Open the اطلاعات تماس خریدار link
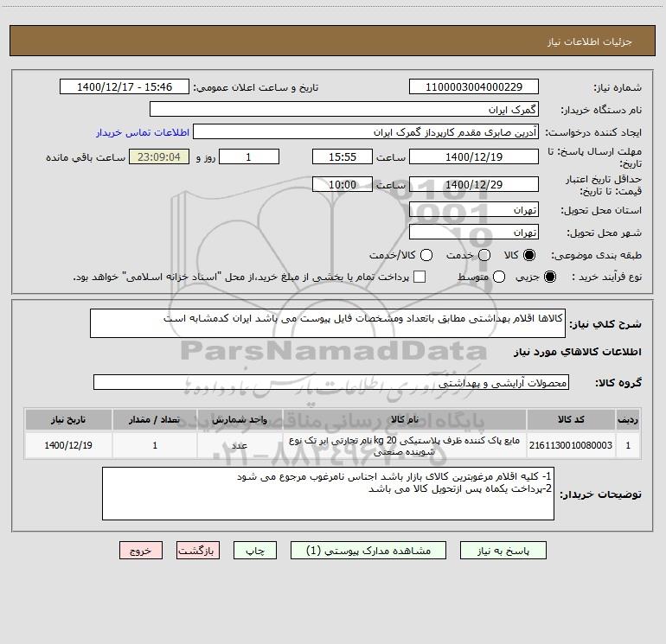The width and height of the screenshot is (666, 644). coord(143,132)
